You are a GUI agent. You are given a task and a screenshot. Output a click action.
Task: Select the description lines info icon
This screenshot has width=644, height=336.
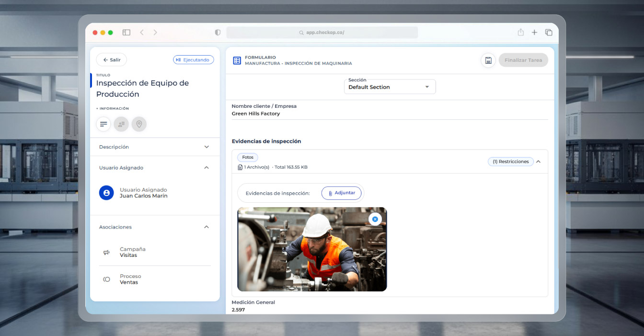pyautogui.click(x=103, y=124)
